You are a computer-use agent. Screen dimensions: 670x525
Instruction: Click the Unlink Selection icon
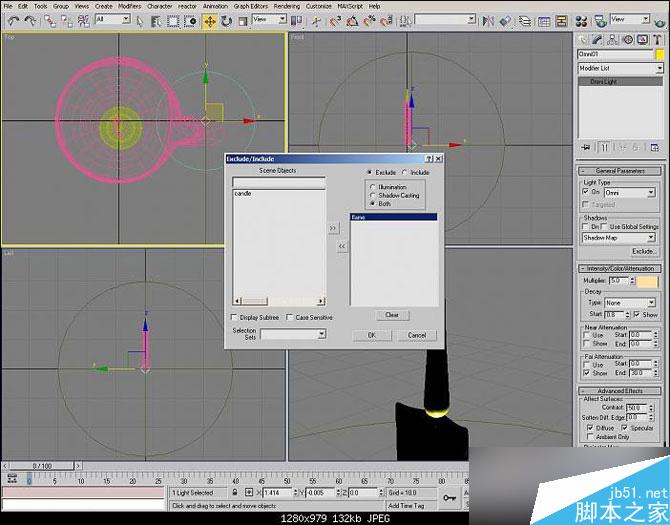[x=66, y=21]
